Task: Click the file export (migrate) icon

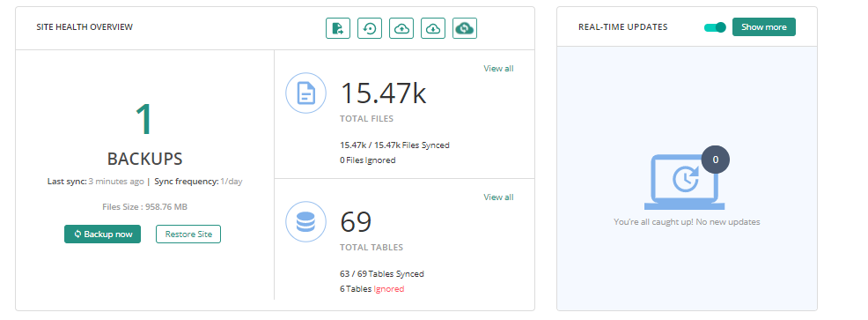Action: pyautogui.click(x=338, y=28)
